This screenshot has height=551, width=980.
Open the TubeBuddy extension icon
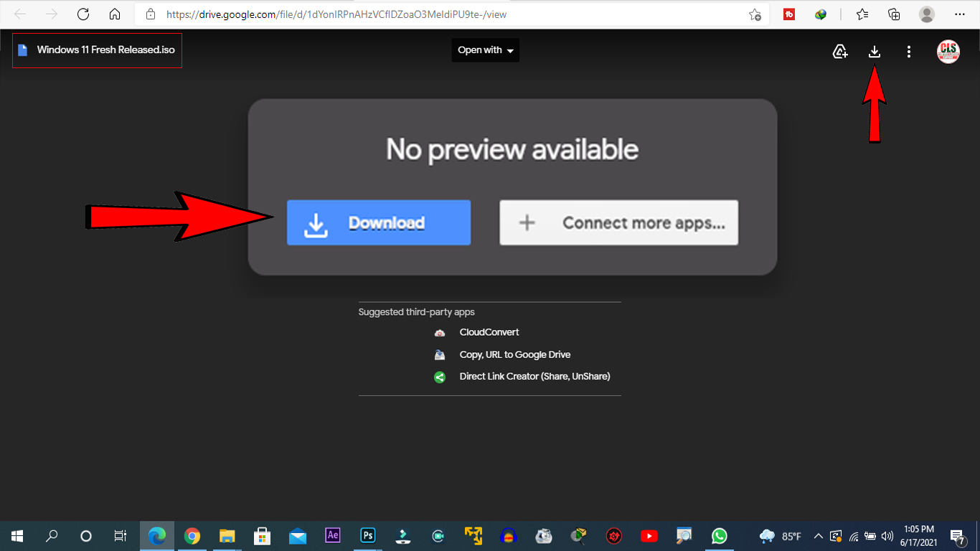(x=788, y=14)
